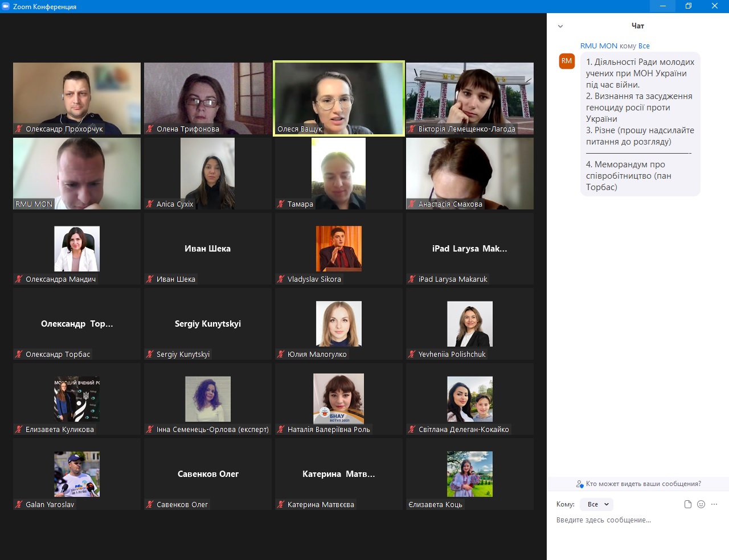
Task: Click the Чат panel header title
Action: [637, 26]
